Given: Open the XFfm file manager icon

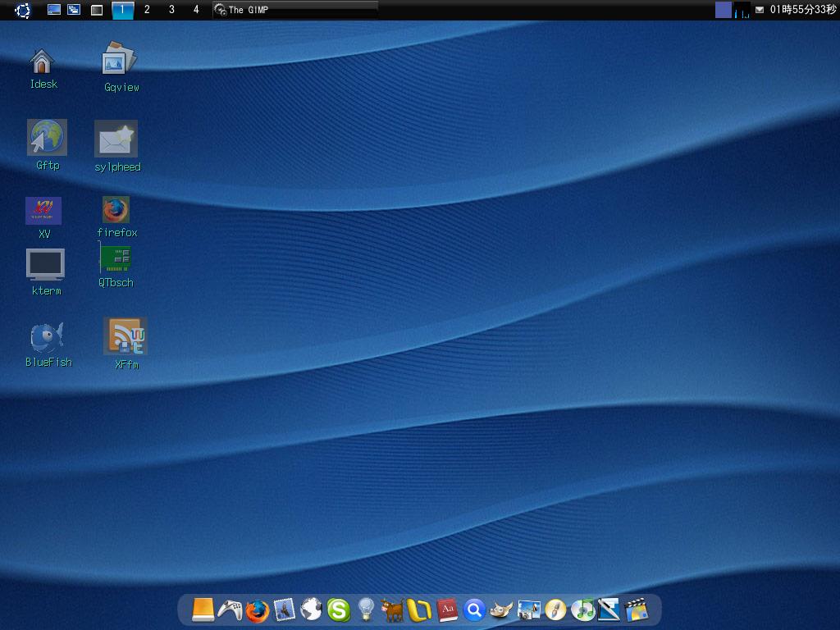Looking at the screenshot, I should 124,335.
